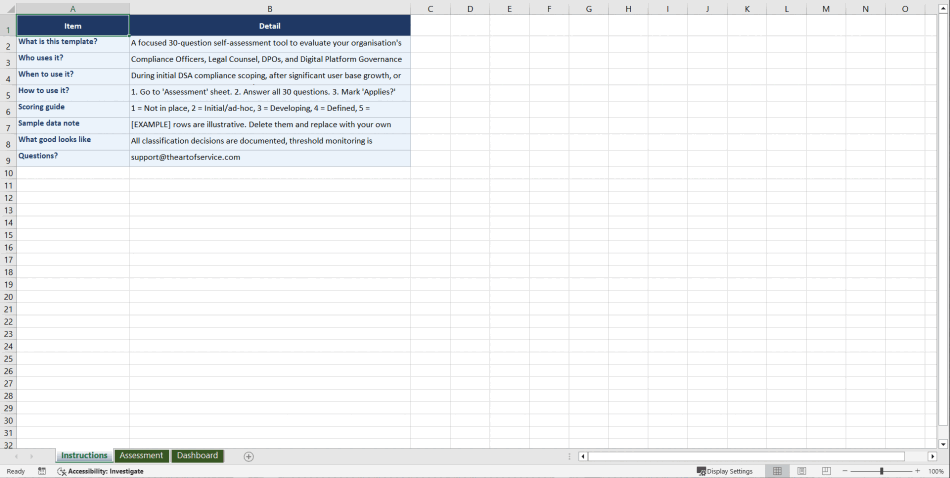This screenshot has width=950, height=478.
Task: Switch to Page Break Preview
Action: coord(826,471)
